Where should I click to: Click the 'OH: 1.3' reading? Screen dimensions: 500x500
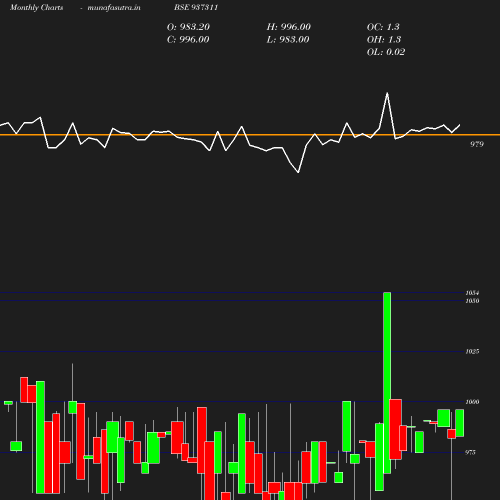point(384,40)
